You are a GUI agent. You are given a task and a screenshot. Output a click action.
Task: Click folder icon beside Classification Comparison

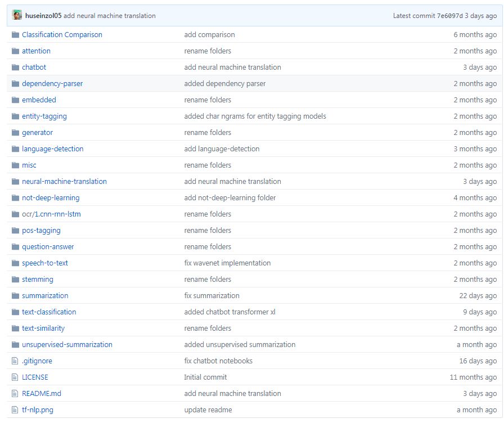click(x=15, y=34)
